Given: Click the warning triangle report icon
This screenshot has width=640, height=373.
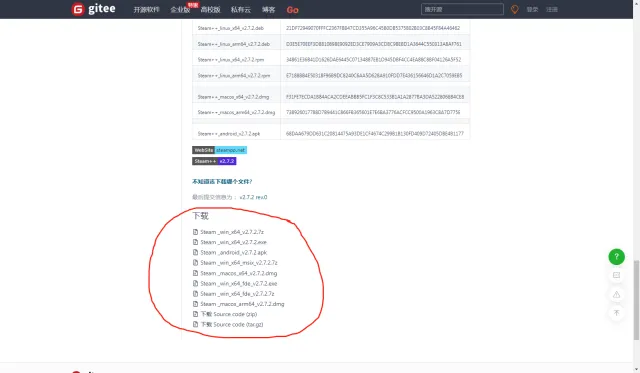Looking at the screenshot, I should click(x=616, y=294).
